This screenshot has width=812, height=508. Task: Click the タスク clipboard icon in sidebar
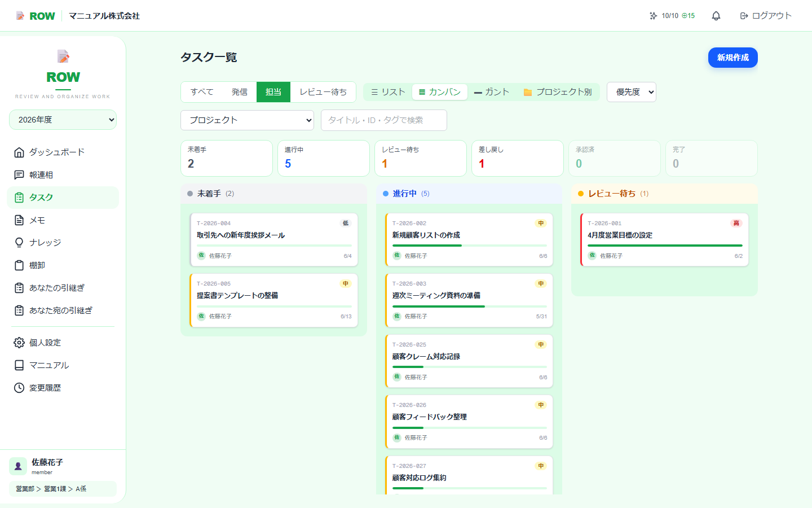click(x=19, y=198)
